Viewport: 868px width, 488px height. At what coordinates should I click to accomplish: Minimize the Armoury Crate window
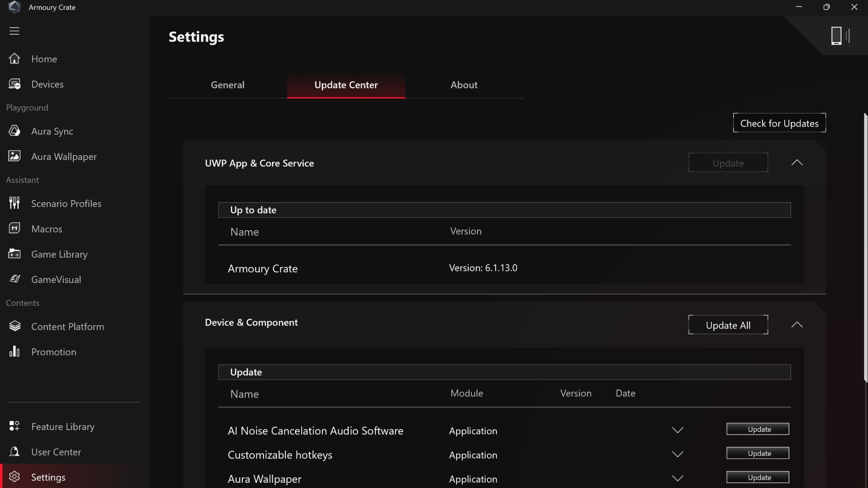click(799, 7)
